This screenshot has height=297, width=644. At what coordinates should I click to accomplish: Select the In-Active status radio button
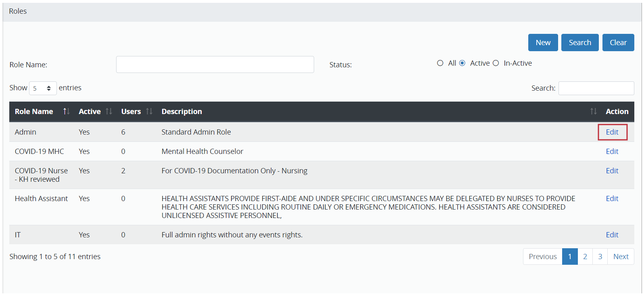496,63
